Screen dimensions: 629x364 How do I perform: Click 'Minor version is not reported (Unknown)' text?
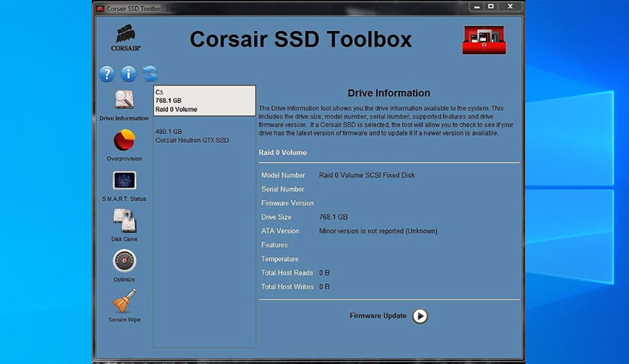coord(378,231)
